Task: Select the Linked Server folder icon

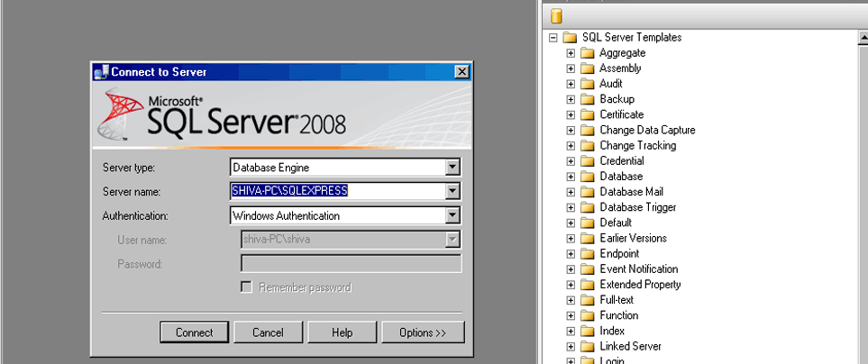Action: click(x=588, y=347)
